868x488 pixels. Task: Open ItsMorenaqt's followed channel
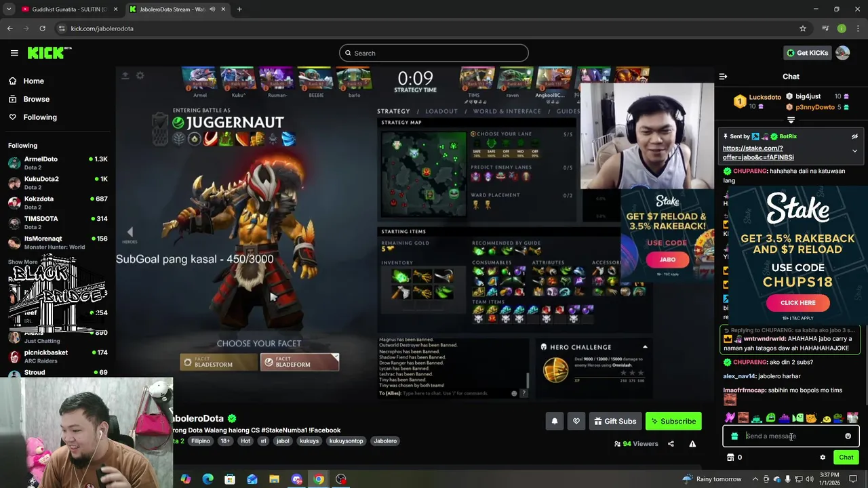(x=57, y=243)
